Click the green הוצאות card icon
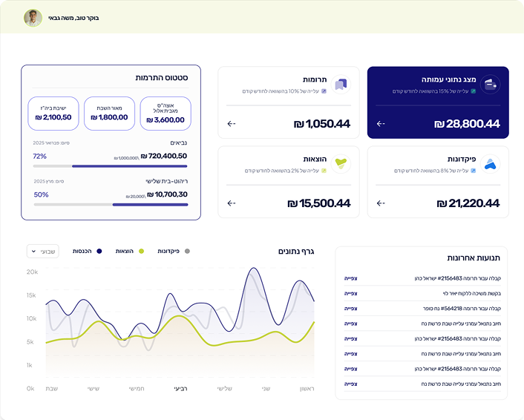This screenshot has width=524, height=420. pyautogui.click(x=341, y=164)
